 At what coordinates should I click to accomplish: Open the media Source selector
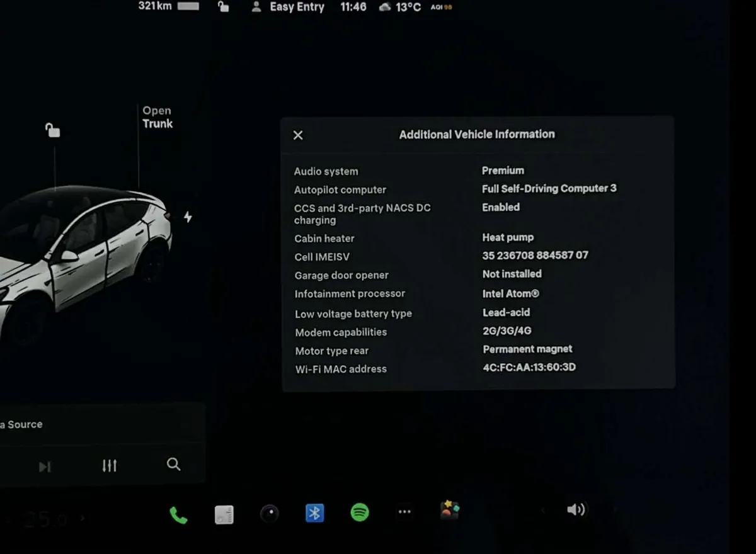[22, 424]
